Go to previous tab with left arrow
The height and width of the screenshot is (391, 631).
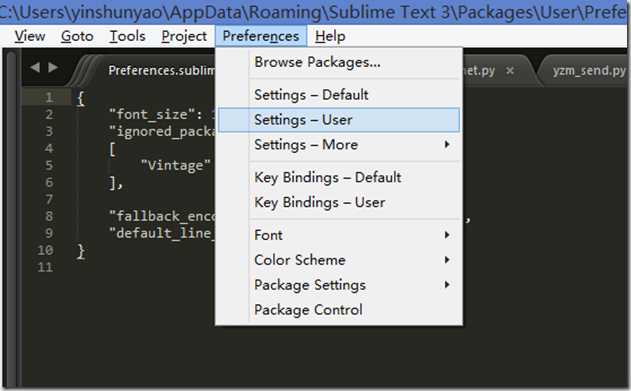click(x=35, y=67)
